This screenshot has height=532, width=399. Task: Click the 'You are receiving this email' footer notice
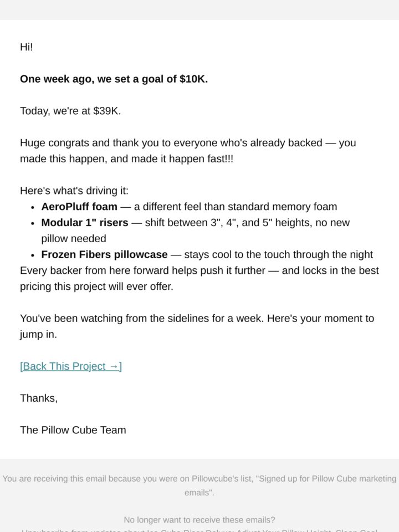199,485
